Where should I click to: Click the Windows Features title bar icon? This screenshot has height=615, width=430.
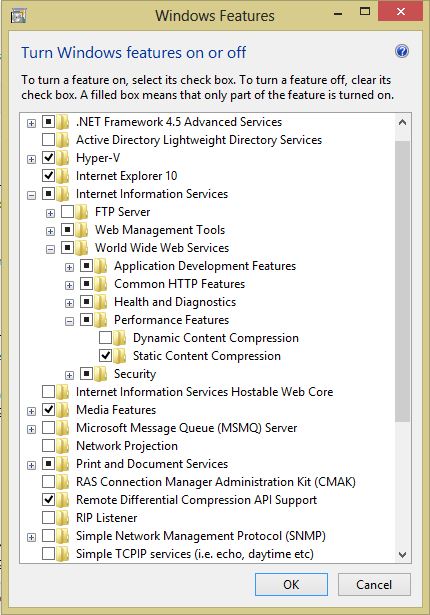tap(18, 16)
